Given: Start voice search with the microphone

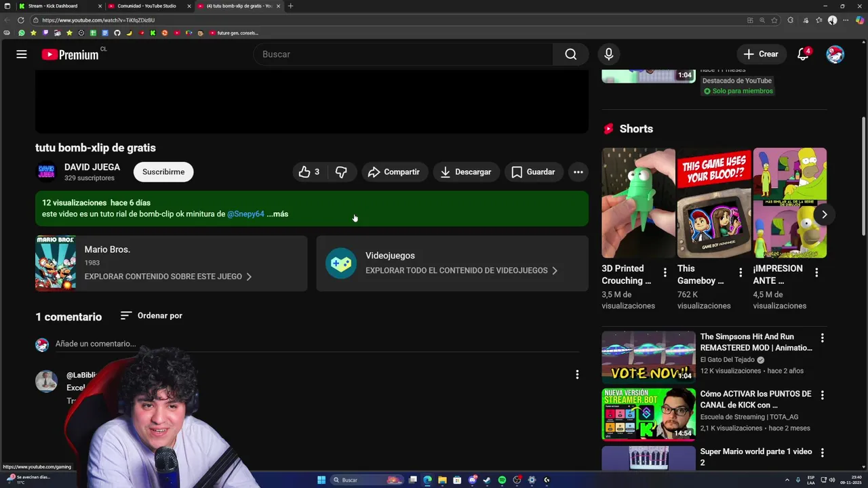Looking at the screenshot, I should [x=609, y=54].
